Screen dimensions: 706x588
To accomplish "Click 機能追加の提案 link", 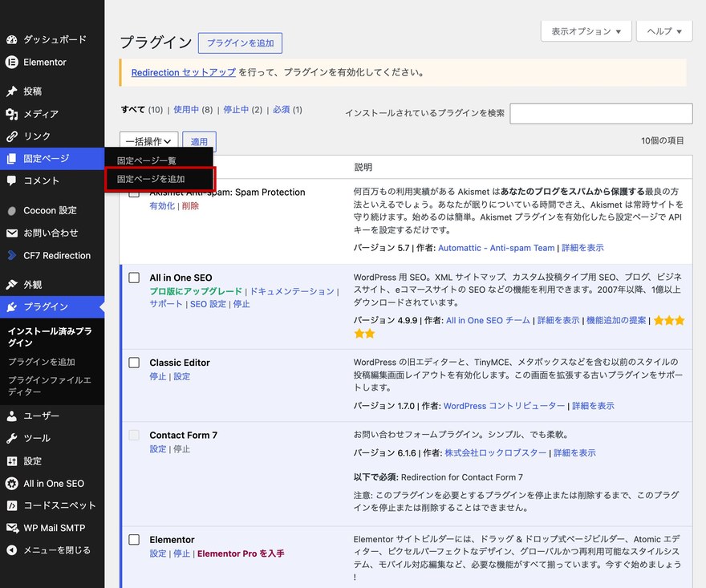I will tap(616, 320).
